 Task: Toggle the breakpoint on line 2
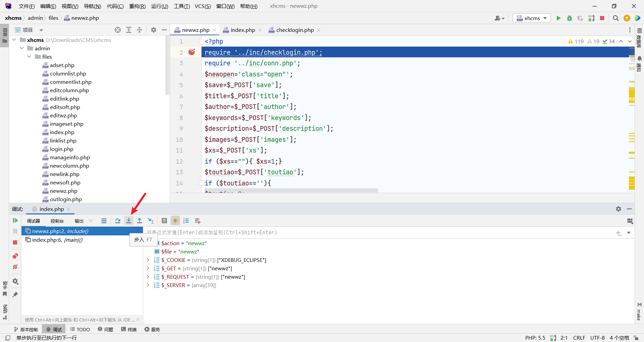coord(192,52)
